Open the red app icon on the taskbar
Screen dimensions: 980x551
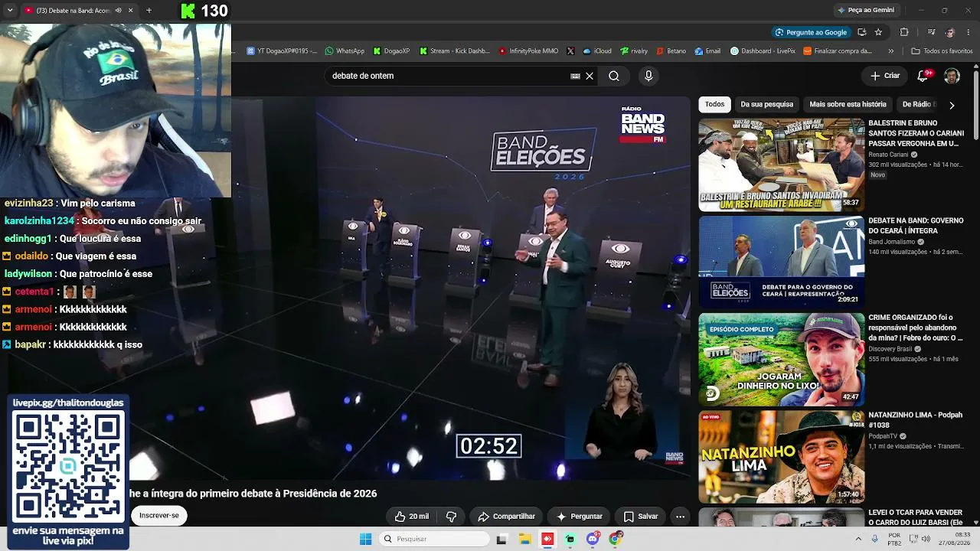coord(547,539)
